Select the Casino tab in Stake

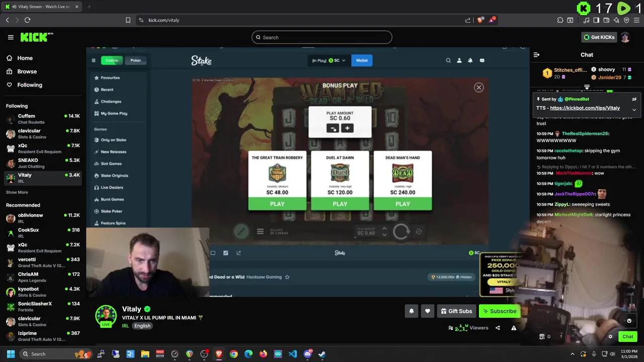pyautogui.click(x=112, y=60)
